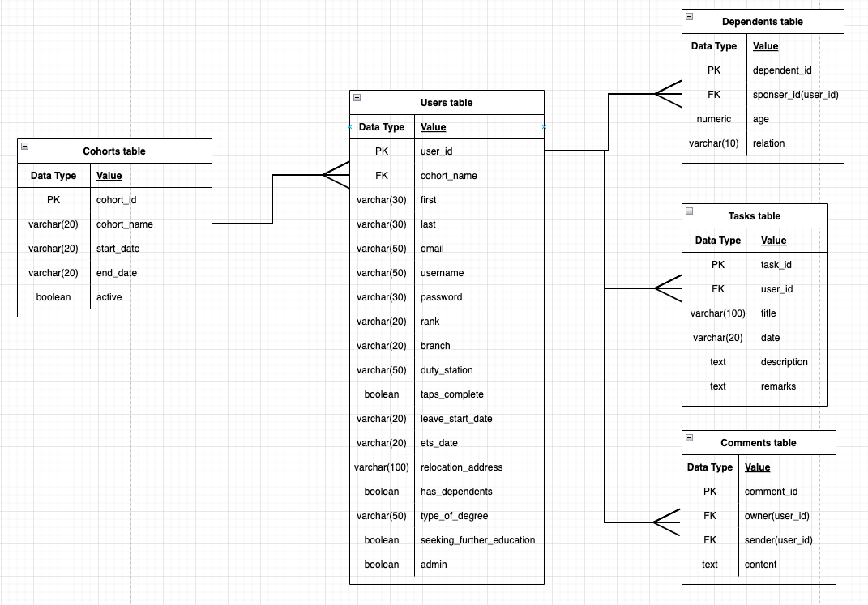The width and height of the screenshot is (868, 605).
Task: Click the collapse icon on the Comments table
Action: point(689,438)
